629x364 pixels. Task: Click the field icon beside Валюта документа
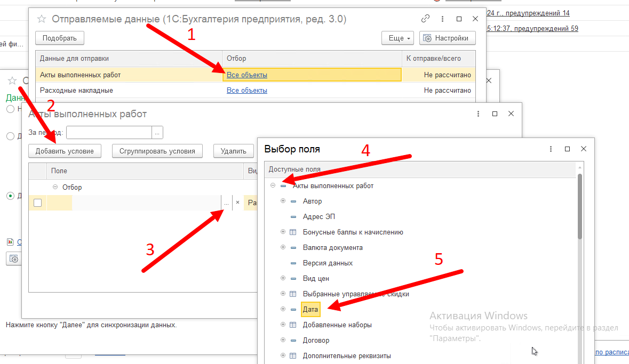pos(293,248)
